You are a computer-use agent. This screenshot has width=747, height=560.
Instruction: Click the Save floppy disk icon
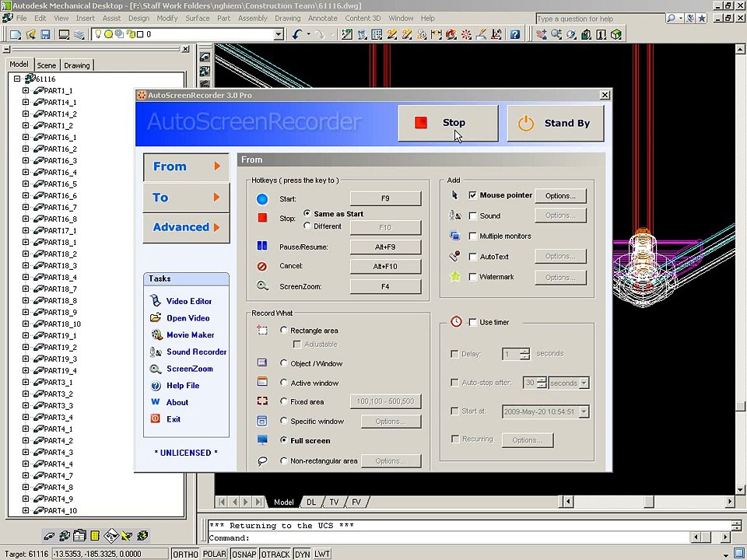coord(45,34)
